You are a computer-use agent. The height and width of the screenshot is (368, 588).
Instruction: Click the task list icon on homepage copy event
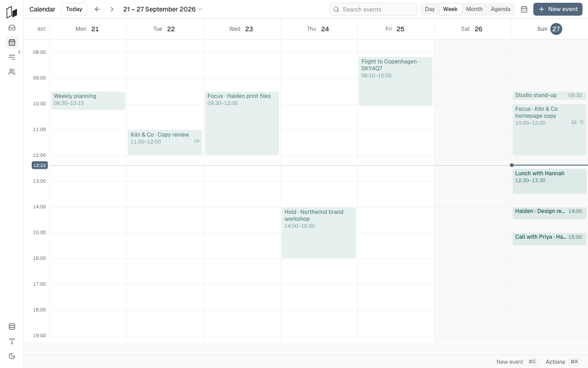581,122
